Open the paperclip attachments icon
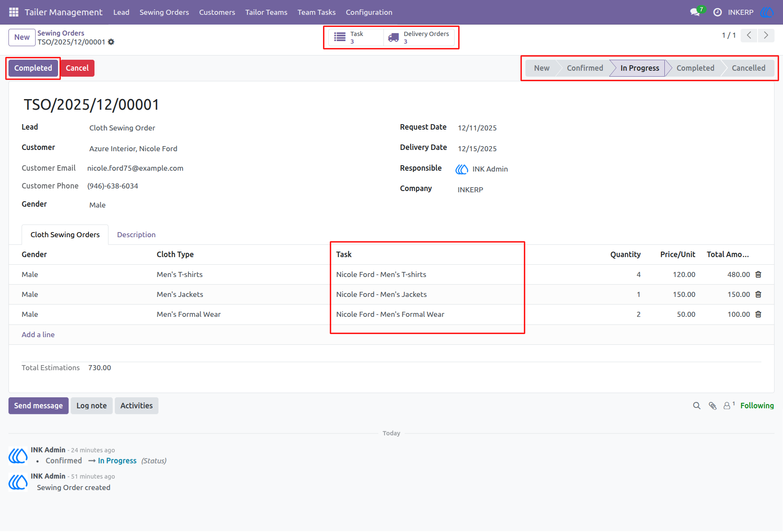Image resolution: width=783 pixels, height=532 pixels. [713, 406]
